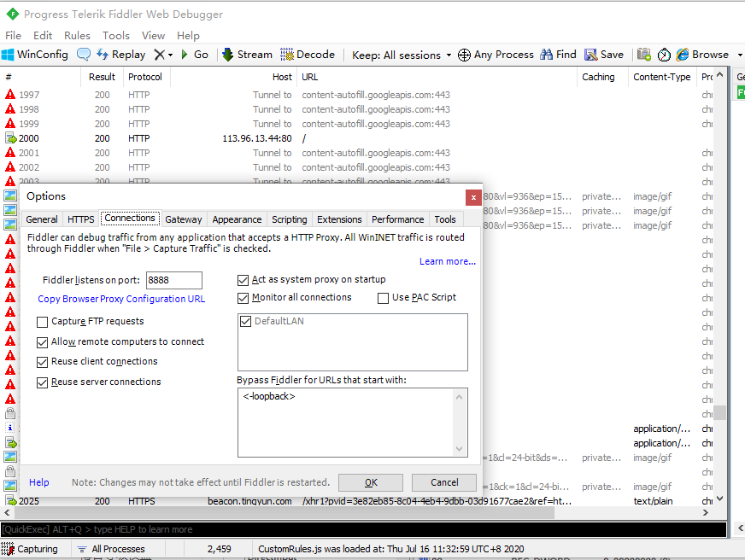Sort sessions by Content-Type column
This screenshot has width=745, height=560.
661,77
